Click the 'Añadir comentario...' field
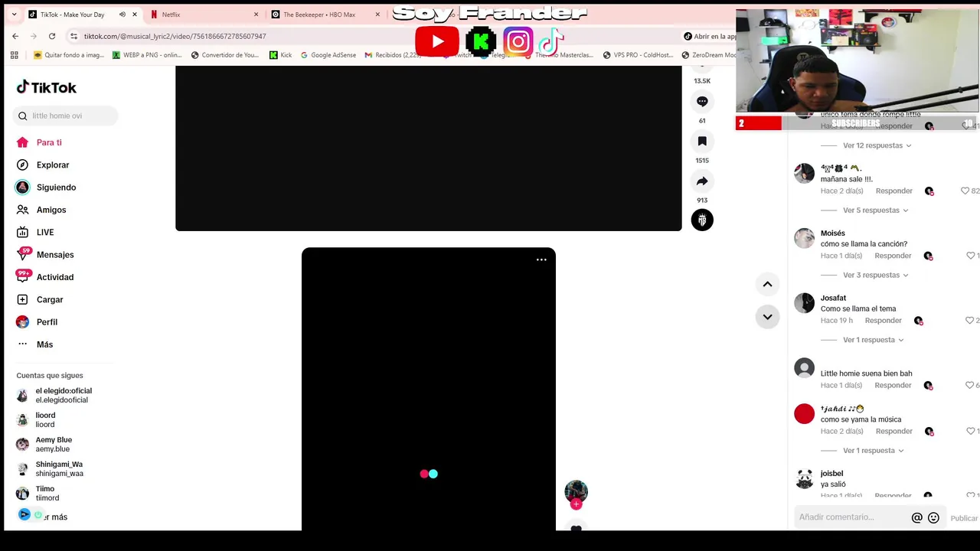The height and width of the screenshot is (551, 980). coord(851,517)
